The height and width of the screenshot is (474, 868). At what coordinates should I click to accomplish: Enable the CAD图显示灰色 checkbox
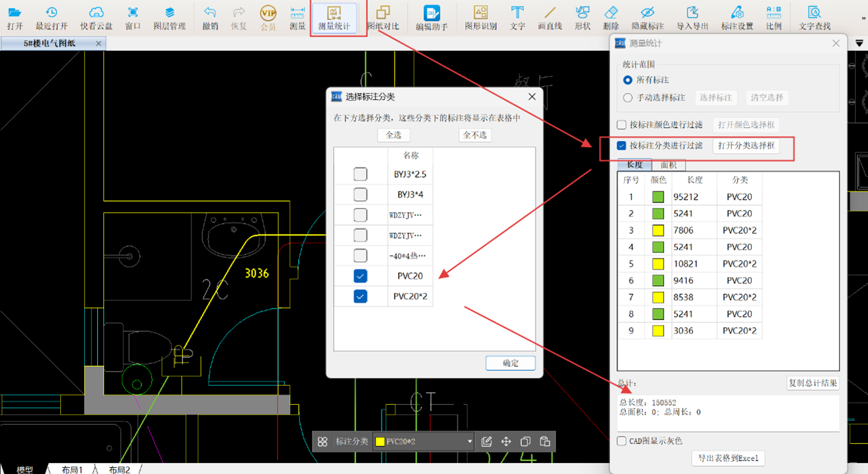click(x=622, y=441)
